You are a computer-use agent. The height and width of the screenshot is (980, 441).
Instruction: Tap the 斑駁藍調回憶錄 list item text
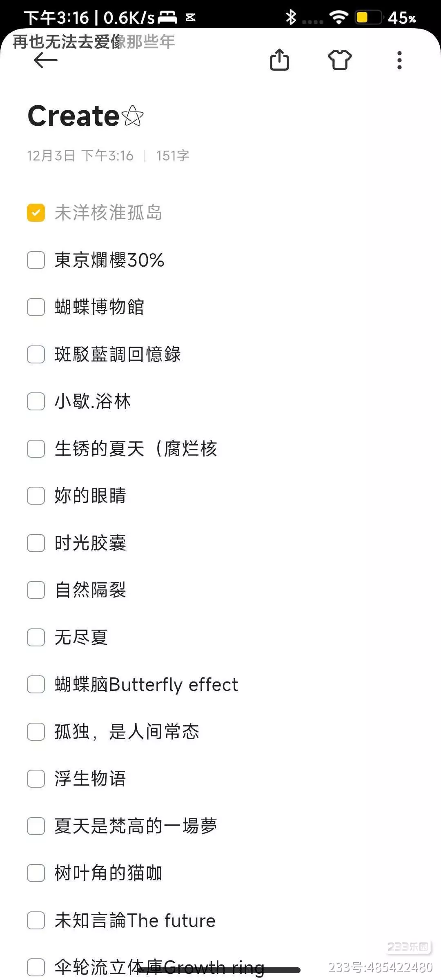coord(118,354)
